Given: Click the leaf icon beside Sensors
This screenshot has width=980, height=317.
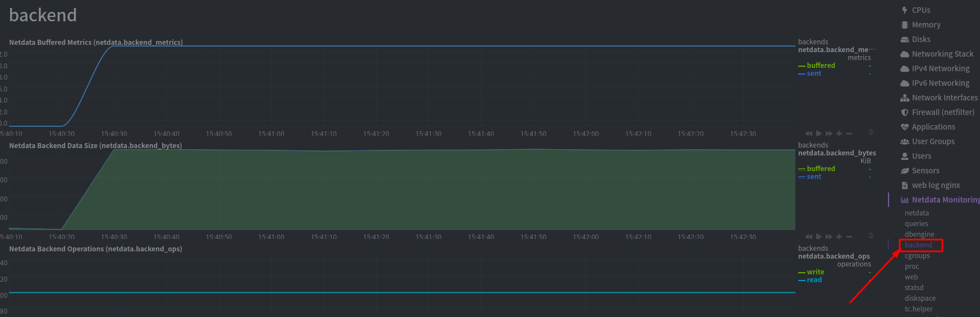Looking at the screenshot, I should click(x=904, y=171).
